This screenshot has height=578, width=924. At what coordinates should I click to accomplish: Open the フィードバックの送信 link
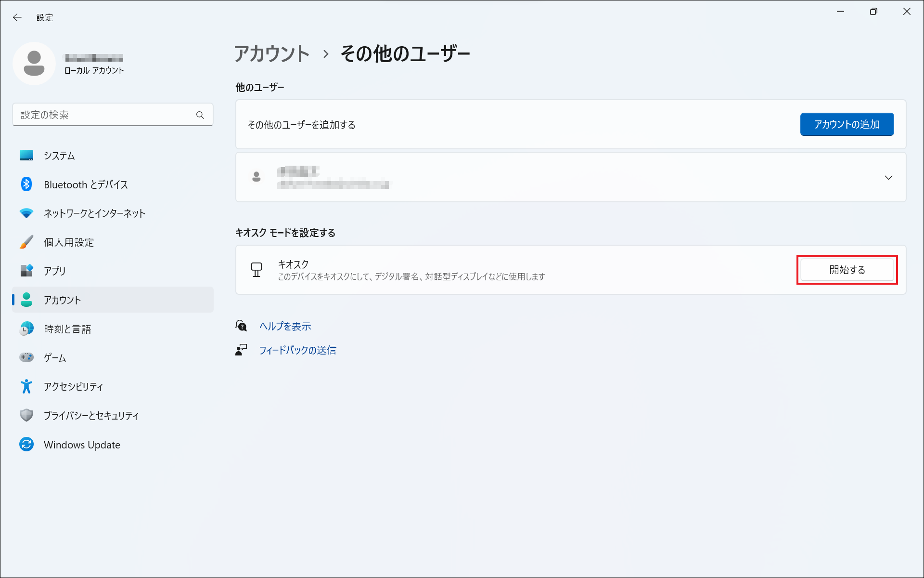click(297, 350)
